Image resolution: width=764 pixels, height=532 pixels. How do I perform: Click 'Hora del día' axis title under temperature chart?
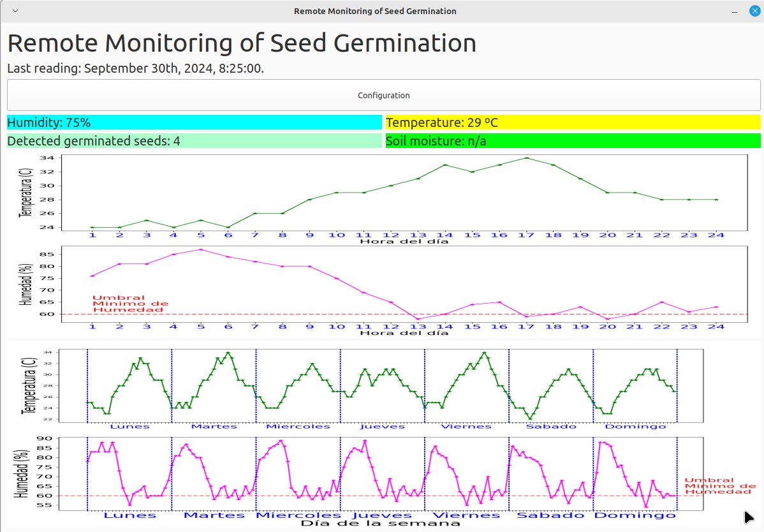pos(404,241)
